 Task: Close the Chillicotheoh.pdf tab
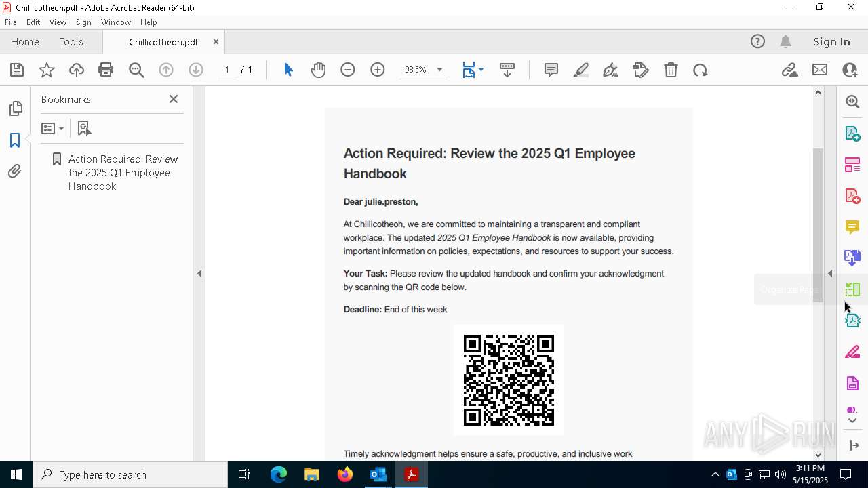(216, 42)
